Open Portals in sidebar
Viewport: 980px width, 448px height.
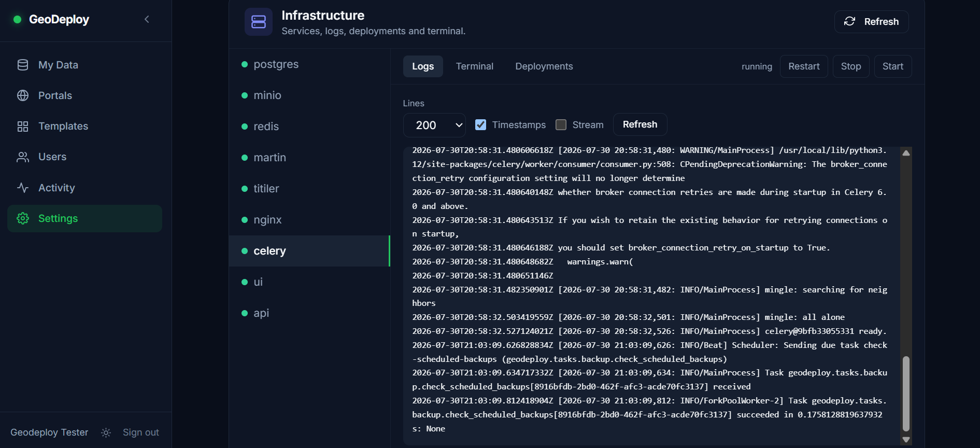(x=85, y=95)
